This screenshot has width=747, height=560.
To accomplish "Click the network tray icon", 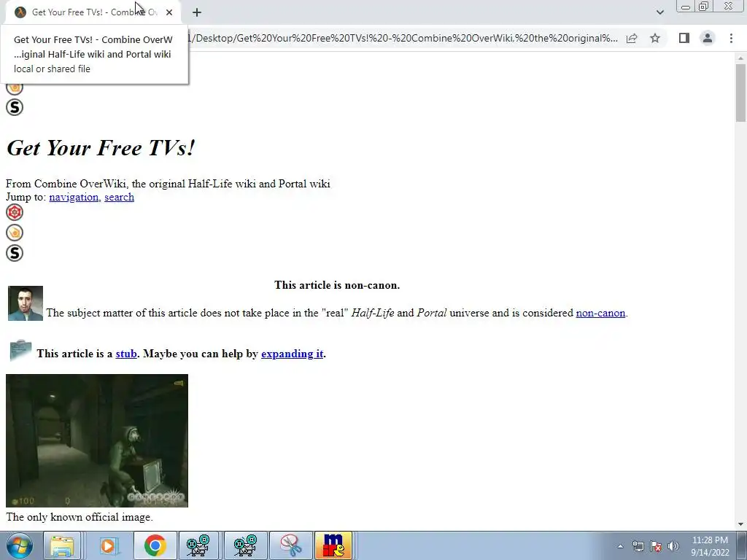I will 638,546.
